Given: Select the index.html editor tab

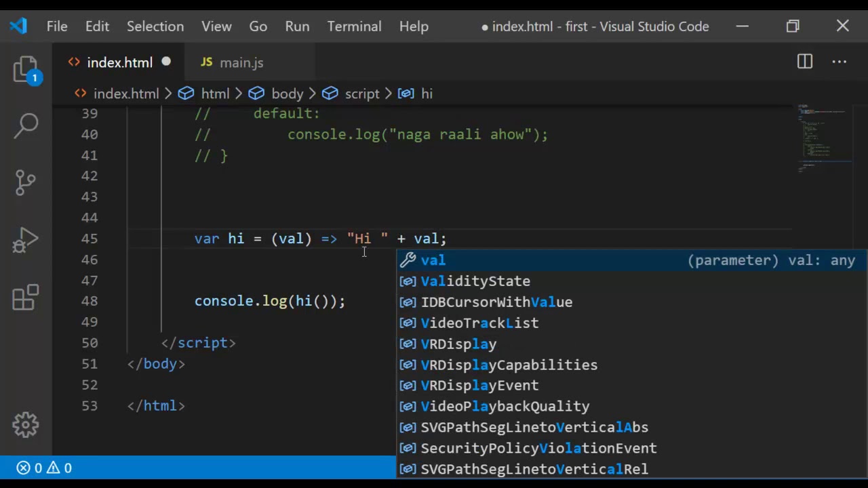Looking at the screenshot, I should click(x=119, y=62).
